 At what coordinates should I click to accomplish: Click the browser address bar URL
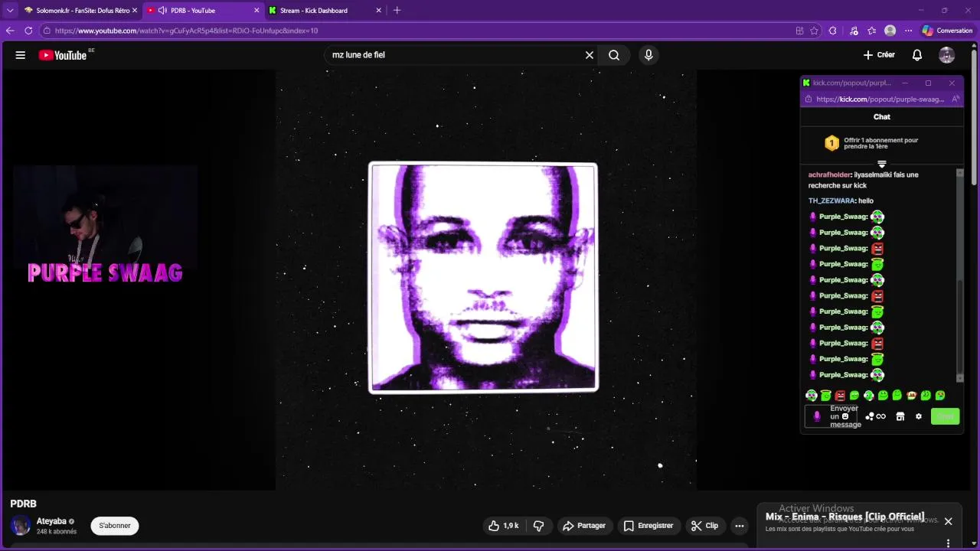[186, 31]
